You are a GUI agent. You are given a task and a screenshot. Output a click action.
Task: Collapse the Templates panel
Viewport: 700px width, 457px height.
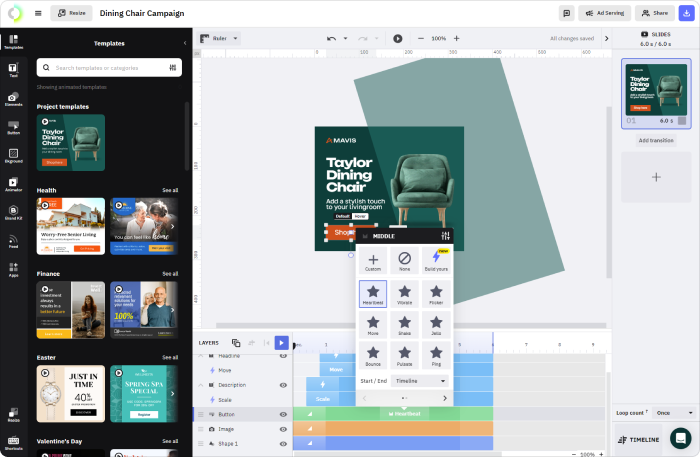tap(185, 43)
